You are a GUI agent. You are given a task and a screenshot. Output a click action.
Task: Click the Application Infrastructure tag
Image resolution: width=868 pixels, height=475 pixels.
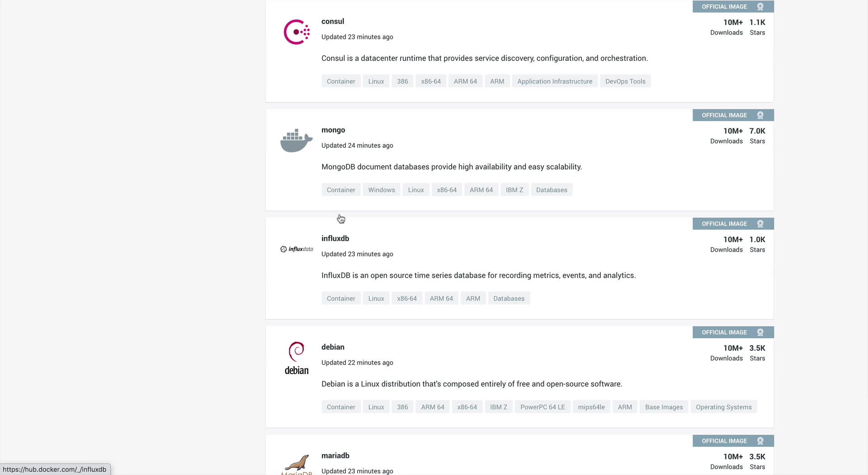pyautogui.click(x=555, y=81)
